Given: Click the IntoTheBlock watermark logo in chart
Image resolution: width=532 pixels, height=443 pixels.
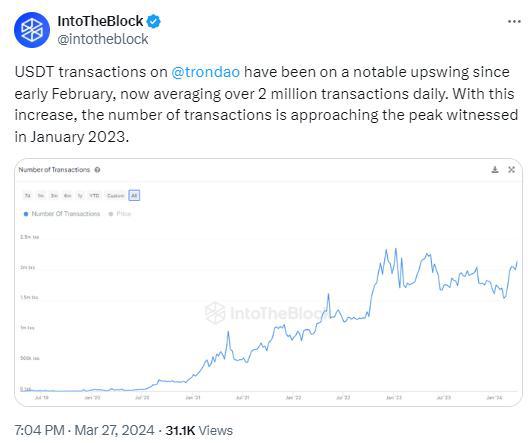Looking at the screenshot, I should pyautogui.click(x=215, y=312).
